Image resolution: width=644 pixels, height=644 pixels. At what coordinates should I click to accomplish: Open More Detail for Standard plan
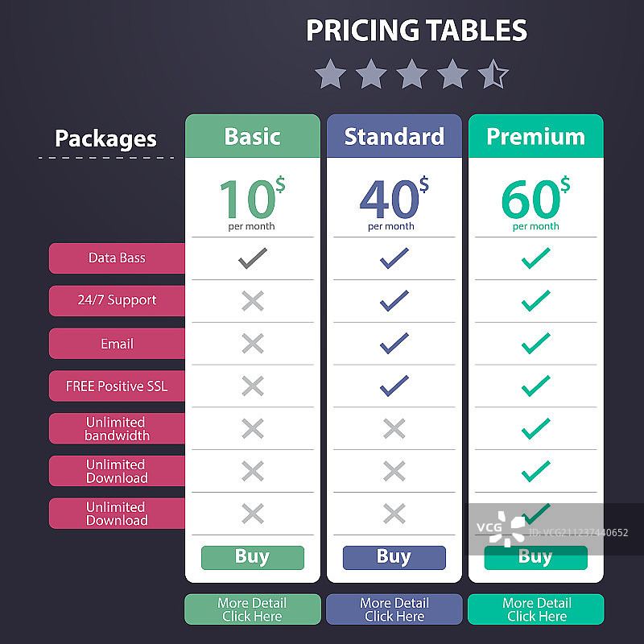click(394, 609)
